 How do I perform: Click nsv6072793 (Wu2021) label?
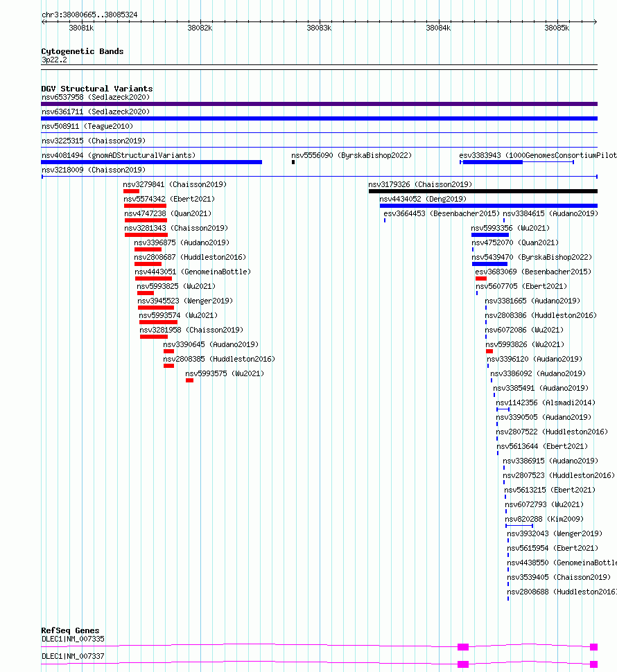pyautogui.click(x=544, y=505)
